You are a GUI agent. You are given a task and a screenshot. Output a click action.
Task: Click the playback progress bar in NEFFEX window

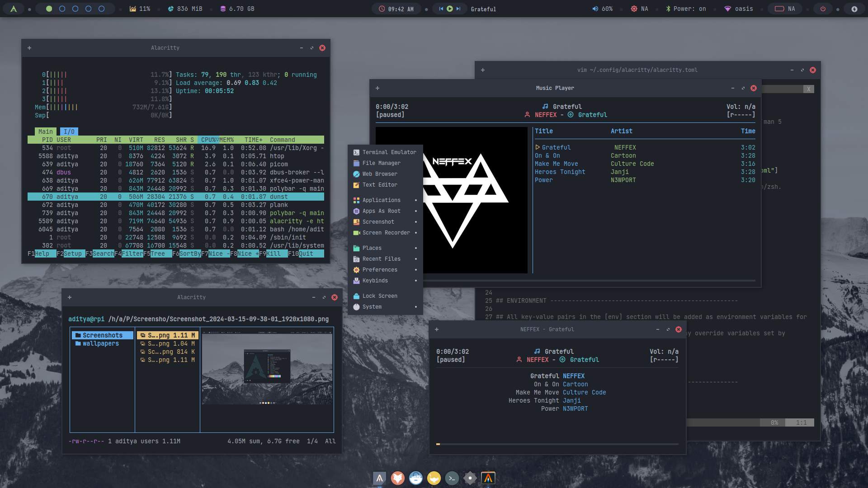[557, 444]
